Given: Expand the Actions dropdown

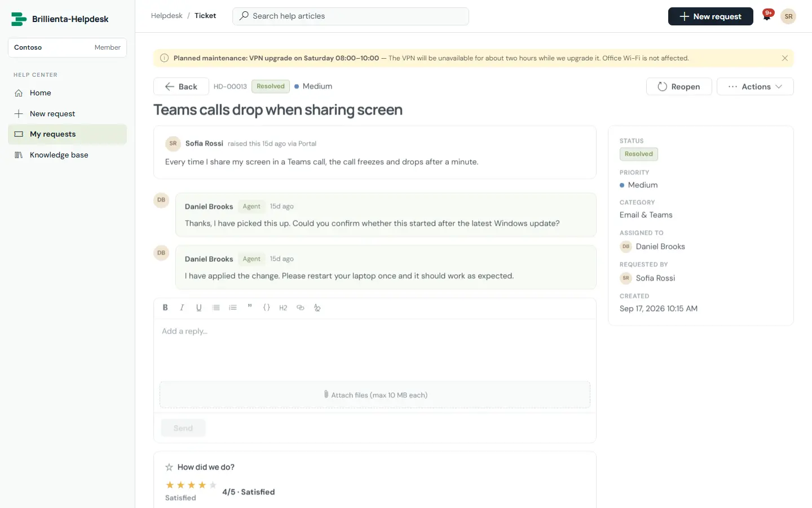Looking at the screenshot, I should click(755, 86).
